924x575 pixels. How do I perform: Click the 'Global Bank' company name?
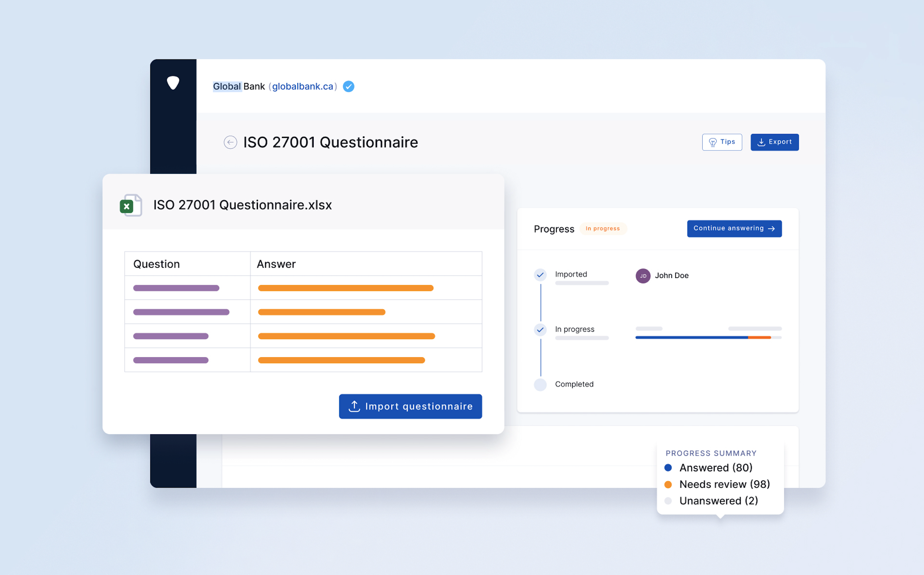coord(239,87)
